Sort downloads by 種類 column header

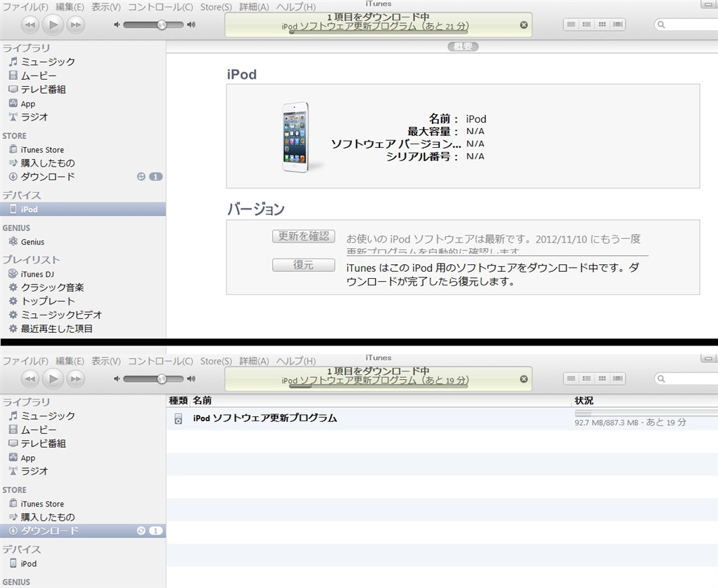178,401
